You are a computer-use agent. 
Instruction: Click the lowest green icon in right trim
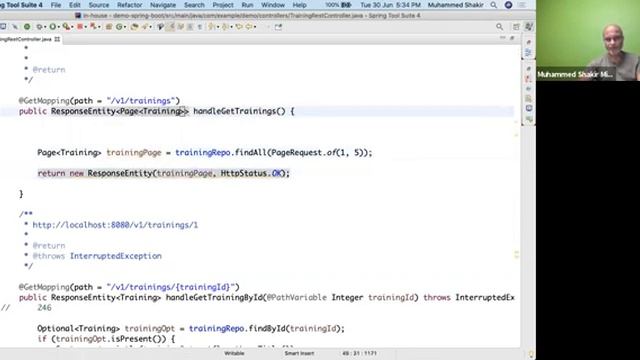[529, 119]
